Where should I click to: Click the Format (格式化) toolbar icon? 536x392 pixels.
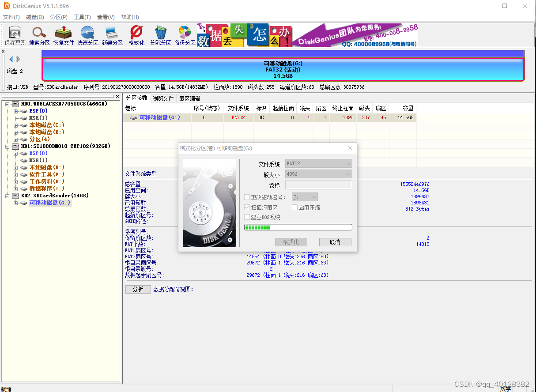click(x=136, y=35)
